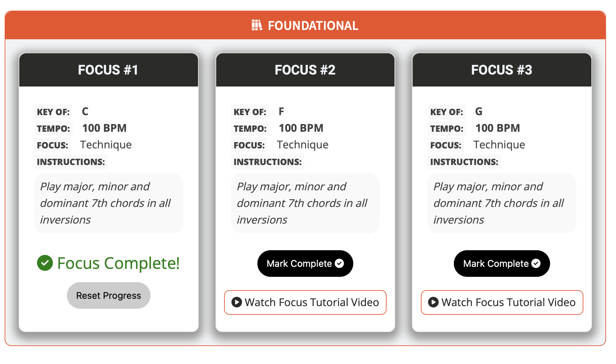Select the FOUNDATIONAL section header

pos(305,25)
